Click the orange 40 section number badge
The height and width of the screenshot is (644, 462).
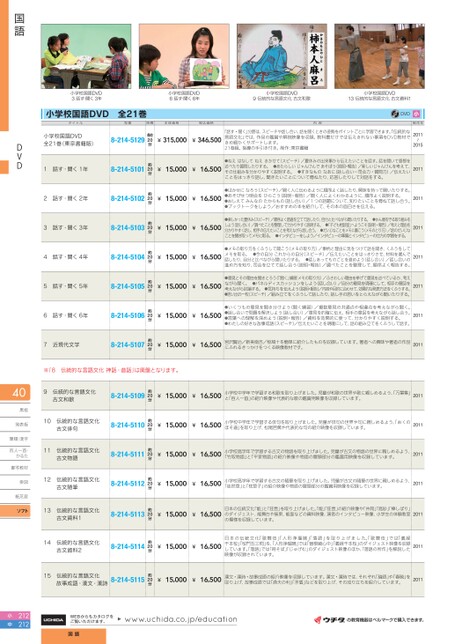click(15, 392)
